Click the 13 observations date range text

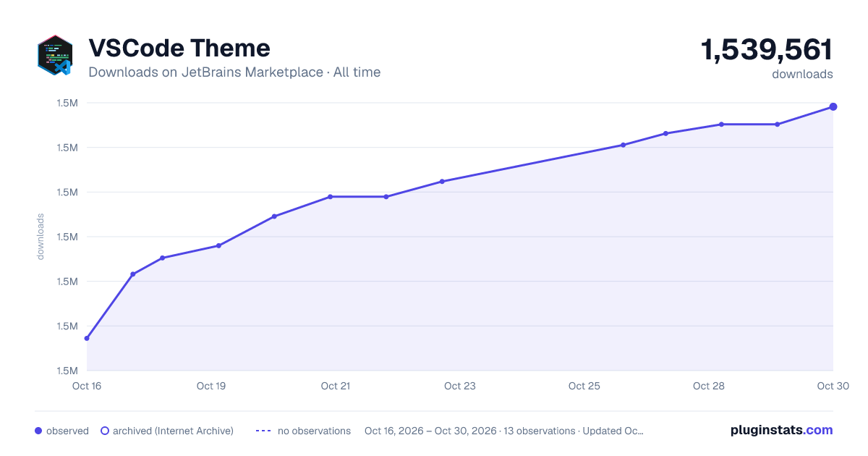coord(504,431)
